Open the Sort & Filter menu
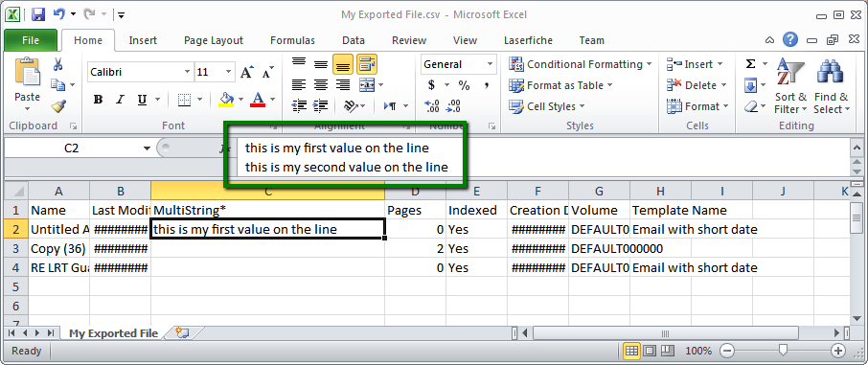 [x=790, y=86]
